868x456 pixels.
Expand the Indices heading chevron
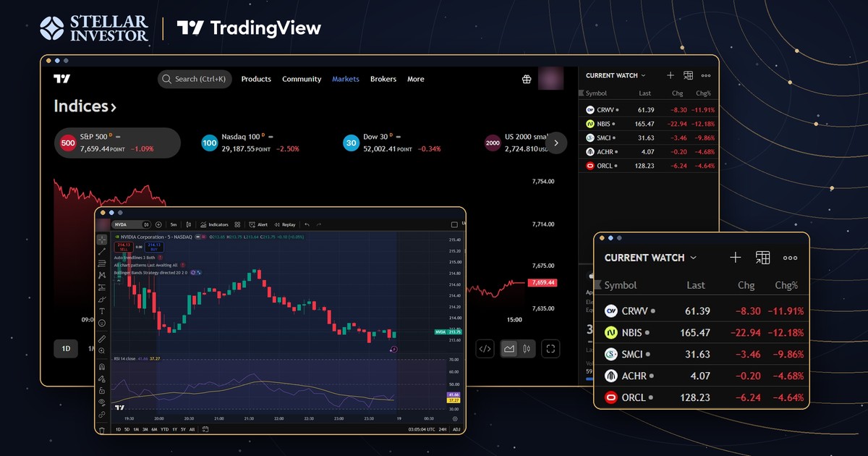pos(113,107)
